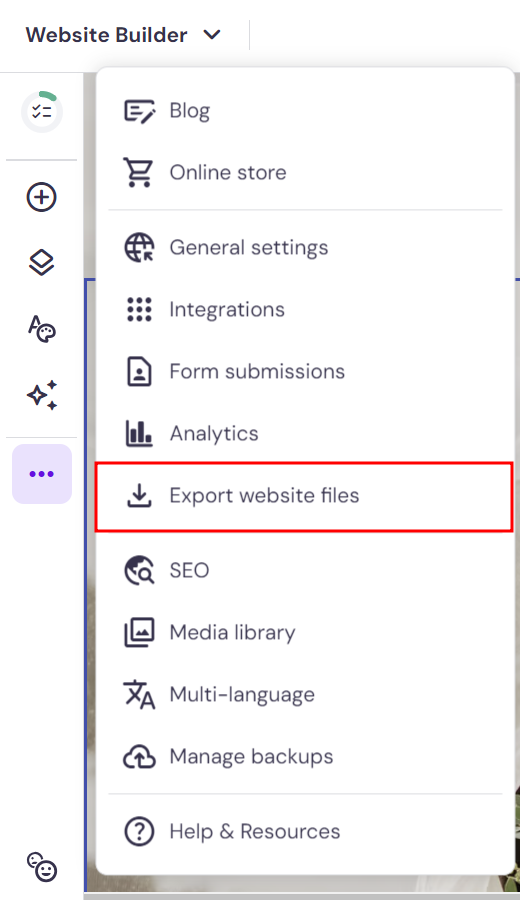Open General settings
This screenshot has height=900, width=520.
pyautogui.click(x=305, y=247)
